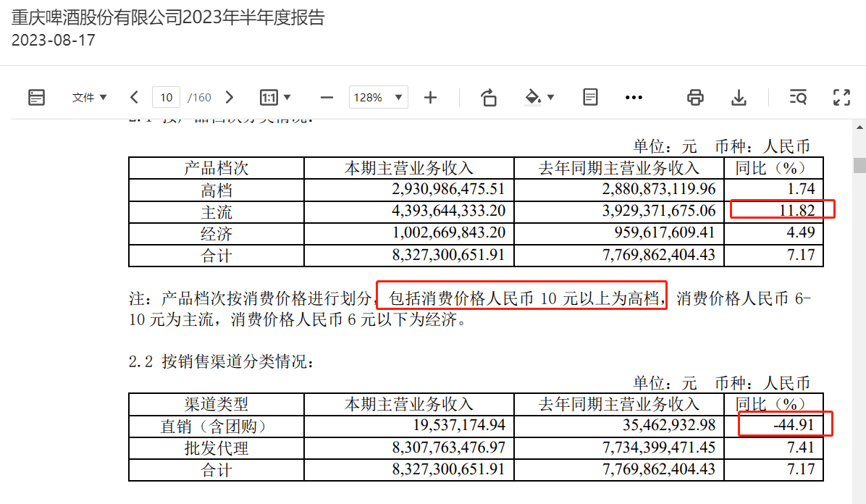This screenshot has height=504, width=866.
Task: Open the 文件 dropdown menu
Action: pos(89,97)
